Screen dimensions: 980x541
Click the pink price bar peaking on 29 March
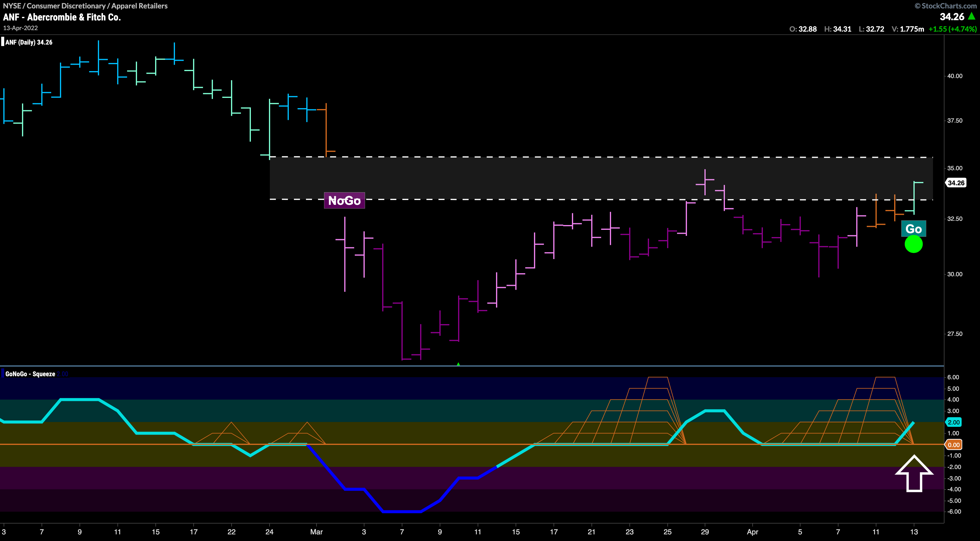[705, 182]
